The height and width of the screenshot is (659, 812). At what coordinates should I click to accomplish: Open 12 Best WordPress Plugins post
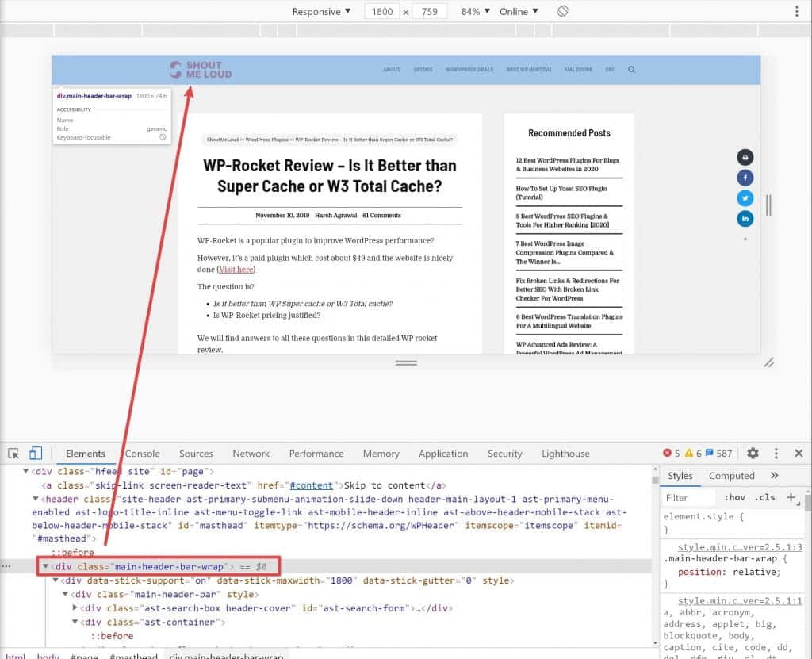(x=568, y=165)
